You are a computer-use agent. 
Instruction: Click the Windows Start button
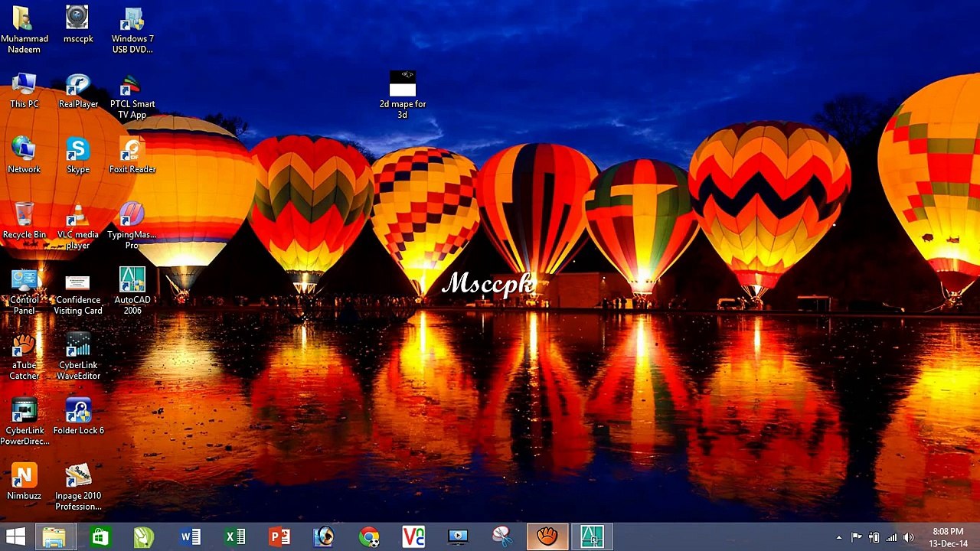15,536
